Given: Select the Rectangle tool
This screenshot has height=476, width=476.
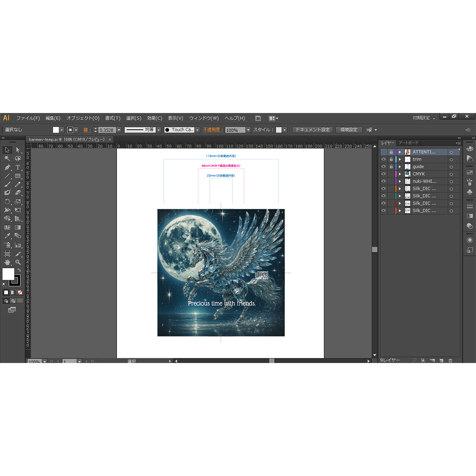Looking at the screenshot, I should (18, 176).
